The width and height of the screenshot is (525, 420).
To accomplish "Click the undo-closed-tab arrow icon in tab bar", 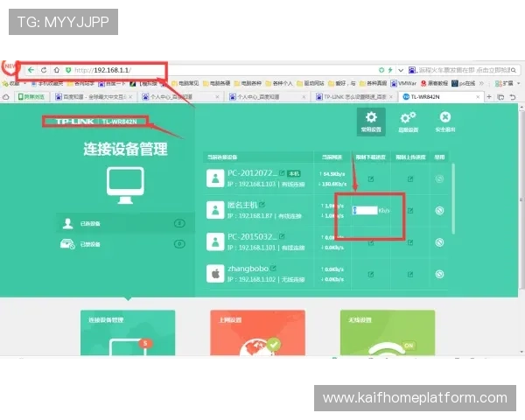I will [513, 97].
